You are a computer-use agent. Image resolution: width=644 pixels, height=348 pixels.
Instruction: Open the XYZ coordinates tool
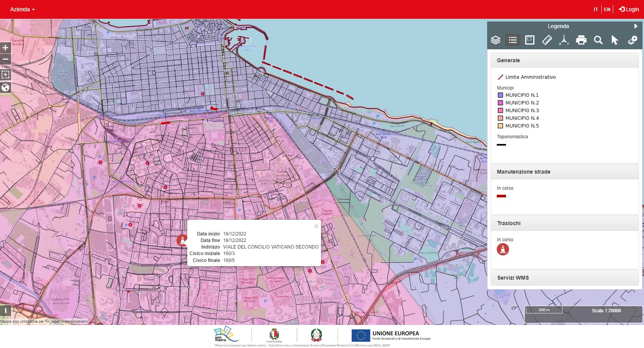click(564, 40)
